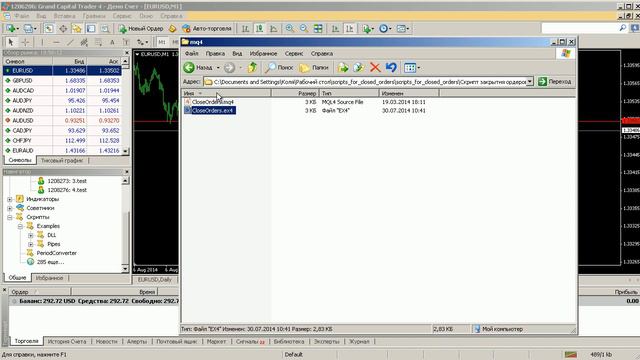
Task: Select EURUSD row in Market Watch
Action: click(62, 71)
